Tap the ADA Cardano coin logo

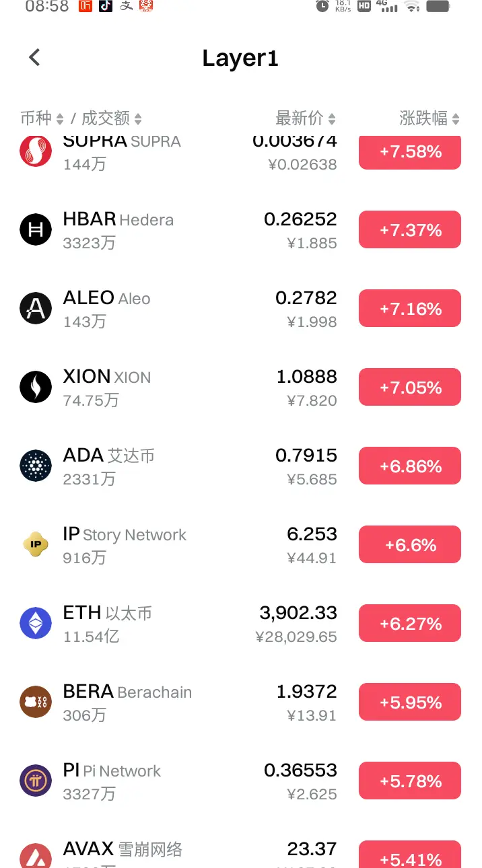(x=36, y=466)
